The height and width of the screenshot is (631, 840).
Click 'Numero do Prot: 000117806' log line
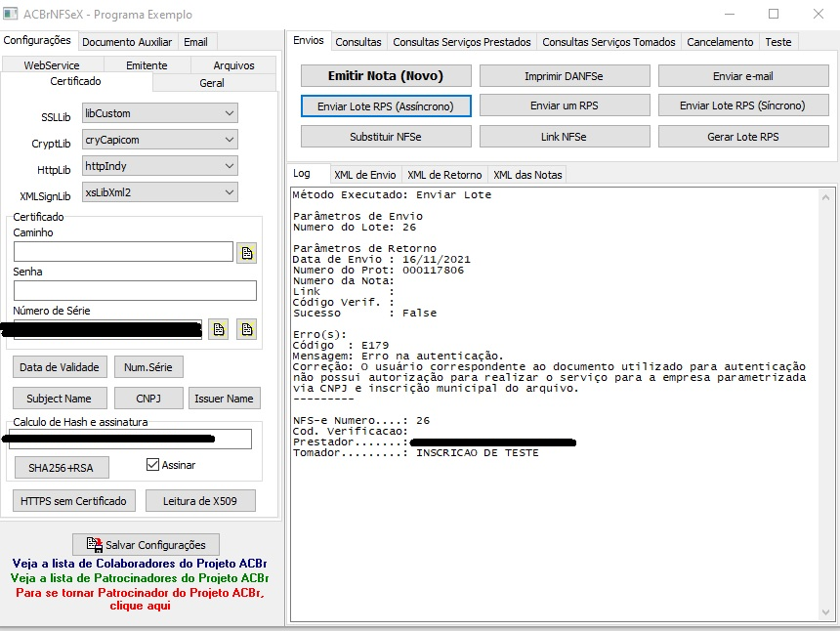tap(378, 270)
